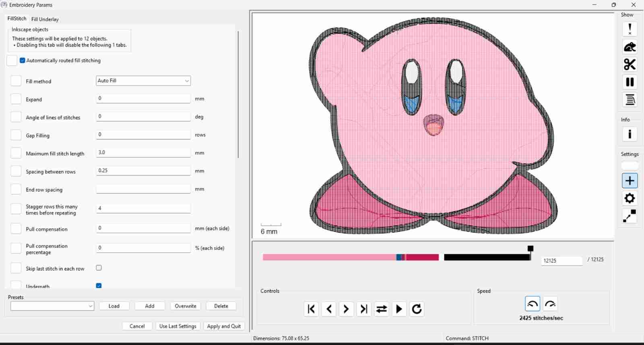Click the Pull compensation mm field
The width and height of the screenshot is (644, 345).
[x=143, y=228]
